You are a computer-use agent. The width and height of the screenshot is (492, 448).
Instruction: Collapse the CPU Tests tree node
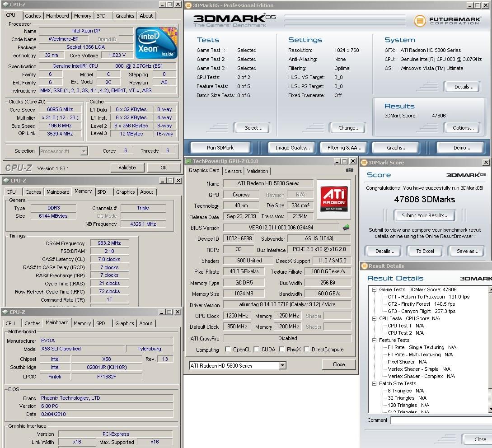pyautogui.click(x=374, y=319)
